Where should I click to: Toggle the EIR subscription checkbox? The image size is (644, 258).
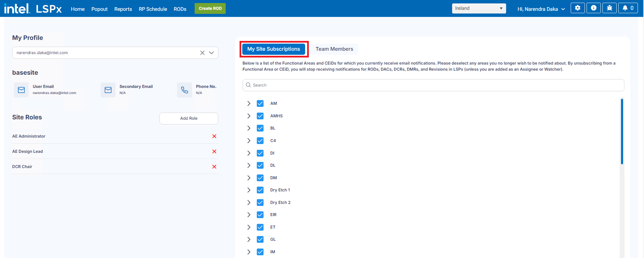pyautogui.click(x=260, y=215)
